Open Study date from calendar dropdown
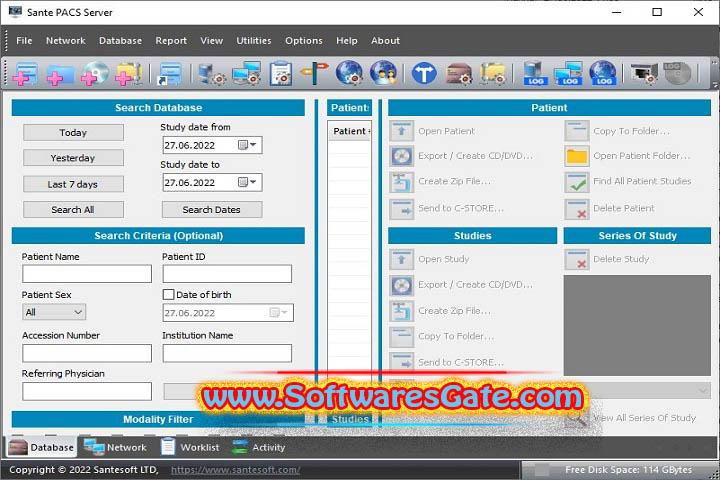720x480 pixels. pyautogui.click(x=248, y=145)
